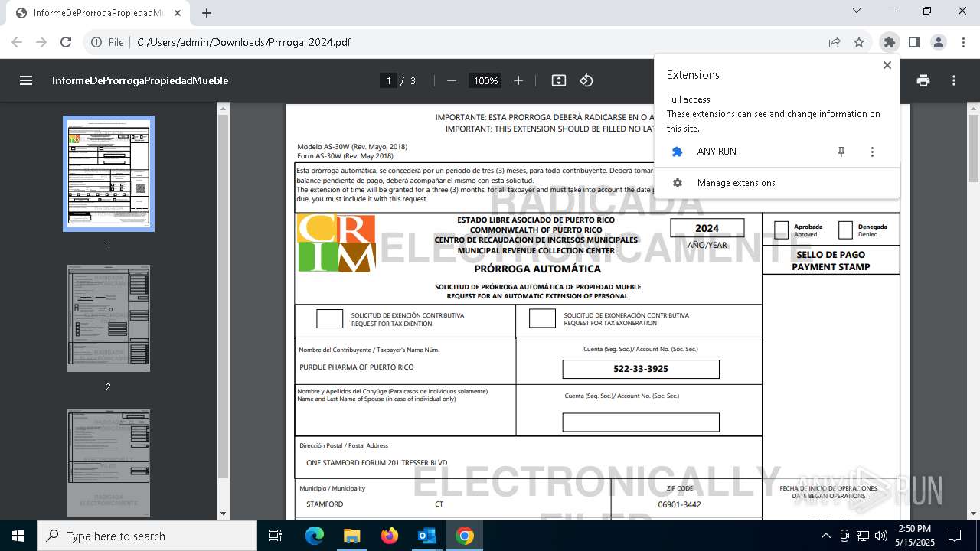Open File Explorer from taskbar
This screenshot has height=551, width=980.
[351, 536]
